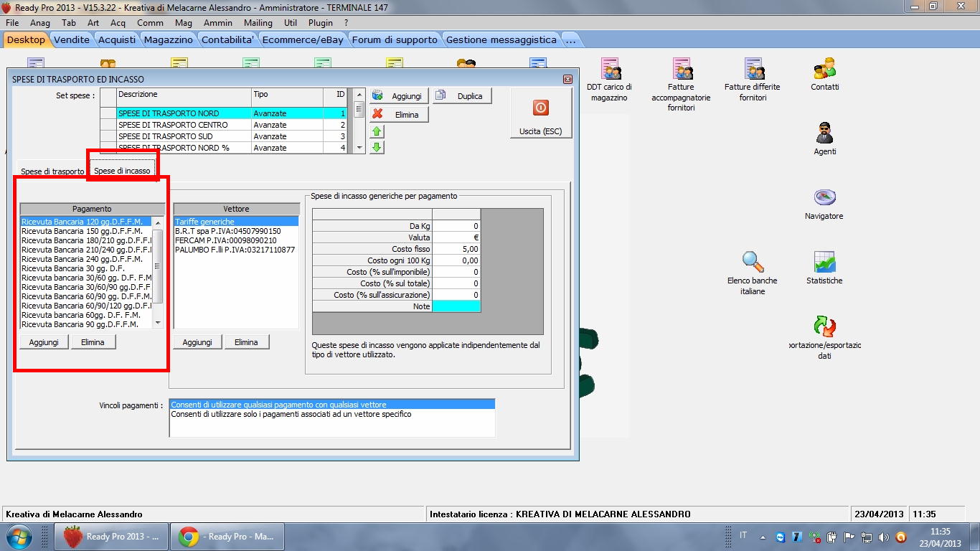The image size is (980, 551).
Task: Switch to Chrome in the taskbar
Action: point(227,537)
